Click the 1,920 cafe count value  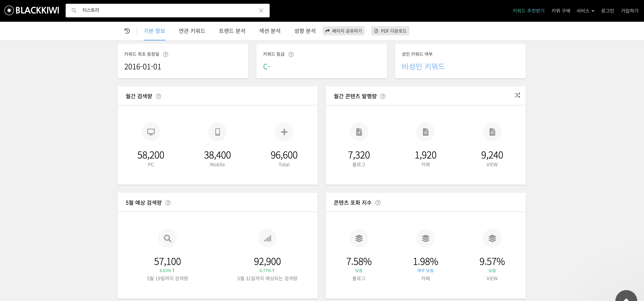coord(426,155)
